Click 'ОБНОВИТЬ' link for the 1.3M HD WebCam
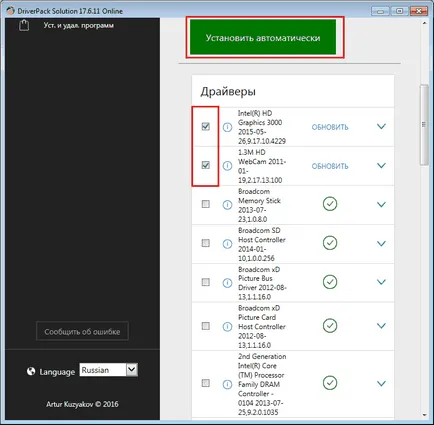 (x=330, y=166)
